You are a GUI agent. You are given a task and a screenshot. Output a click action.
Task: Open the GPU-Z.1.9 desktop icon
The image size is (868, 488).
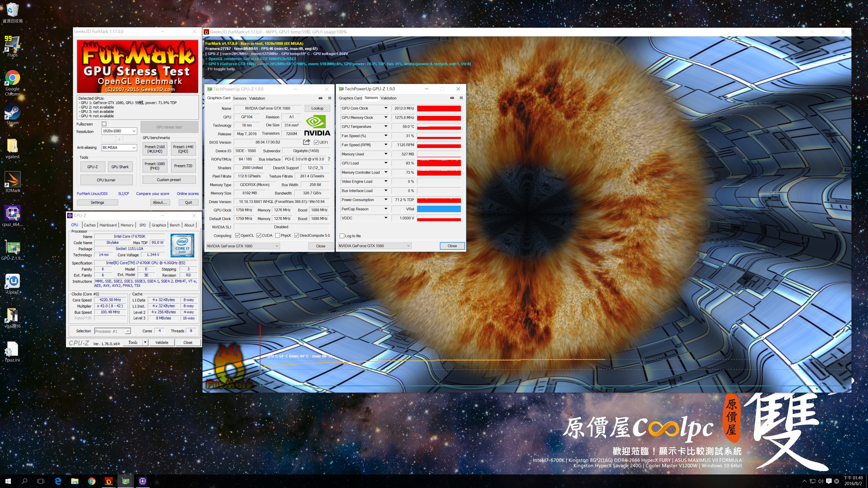tap(12, 250)
